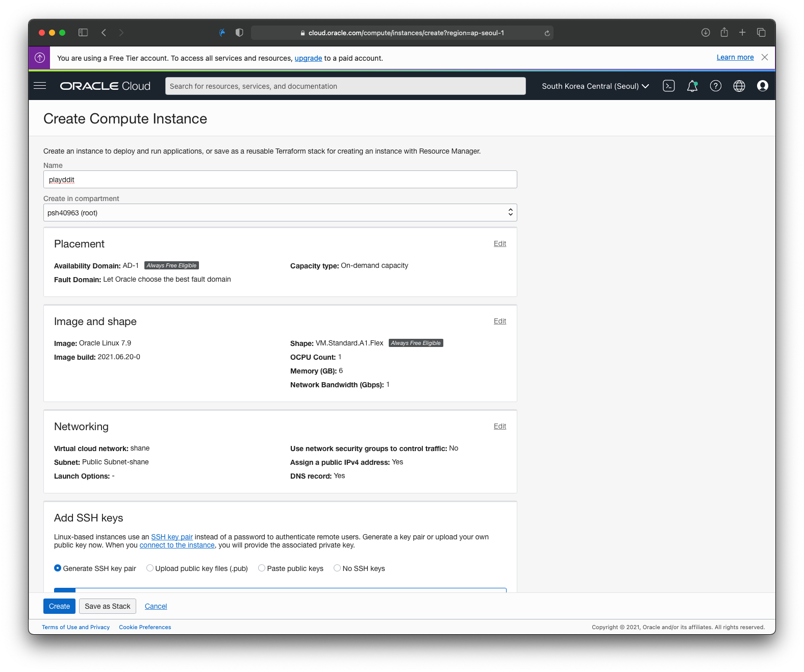Click the image build 2021.06.20-0 value
804x672 pixels.
tap(119, 357)
